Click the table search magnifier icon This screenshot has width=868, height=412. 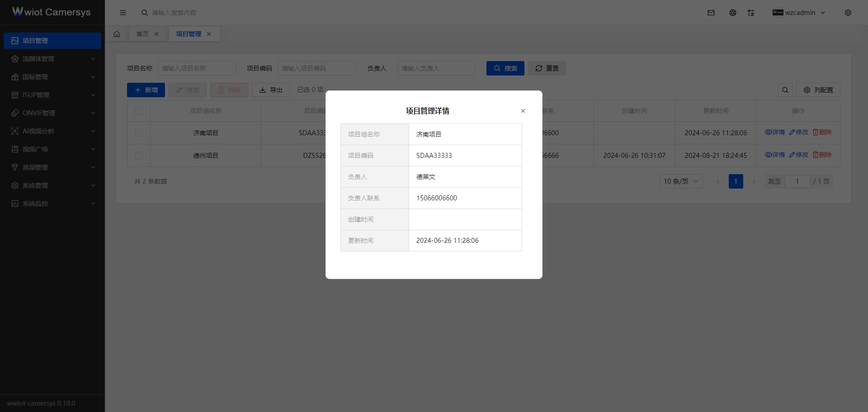point(785,90)
